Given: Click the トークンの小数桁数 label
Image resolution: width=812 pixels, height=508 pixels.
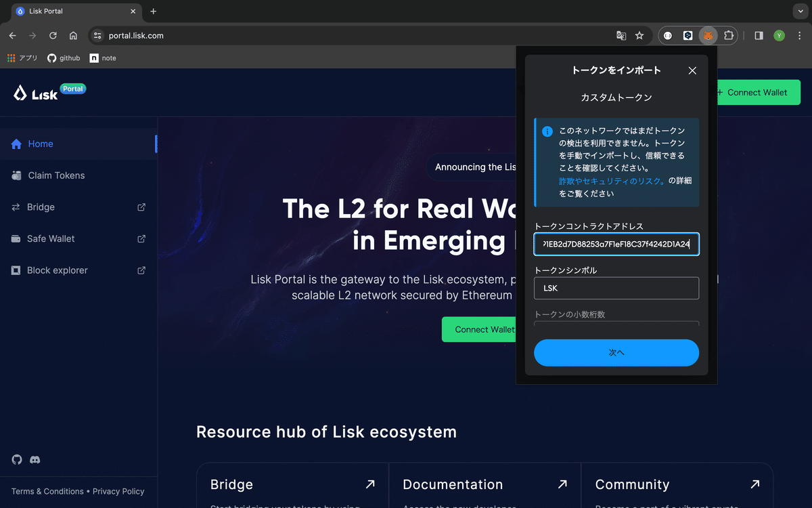Looking at the screenshot, I should tap(569, 314).
